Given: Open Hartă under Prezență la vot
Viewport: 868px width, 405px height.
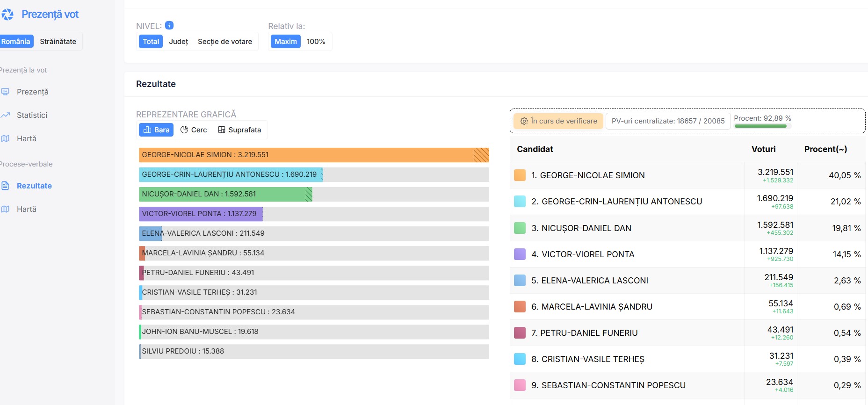Looking at the screenshot, I should pos(26,138).
